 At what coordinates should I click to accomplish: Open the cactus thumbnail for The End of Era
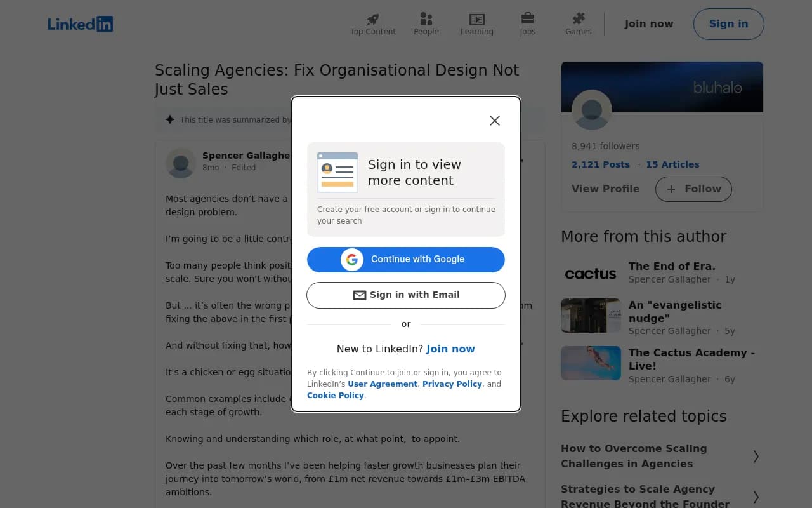[591, 274]
